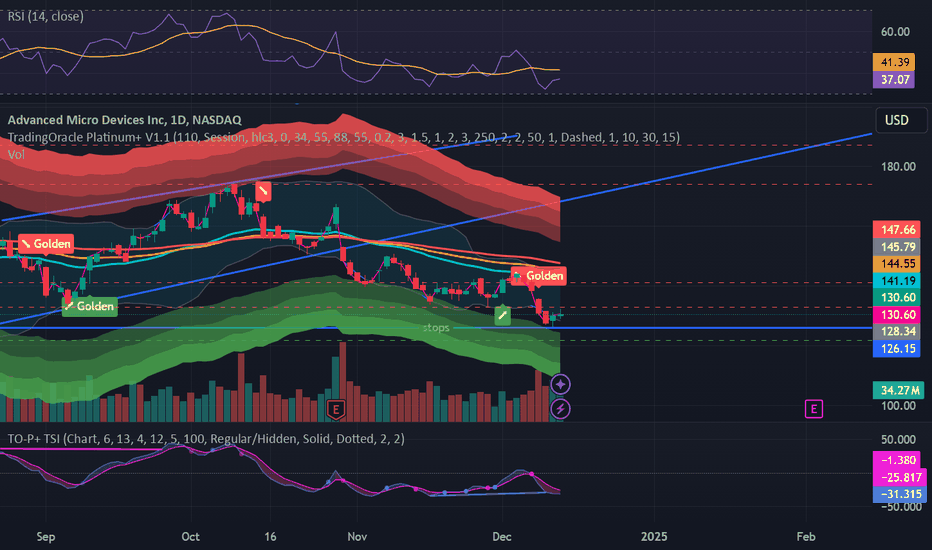Click the Vol indicator label

[x=16, y=155]
